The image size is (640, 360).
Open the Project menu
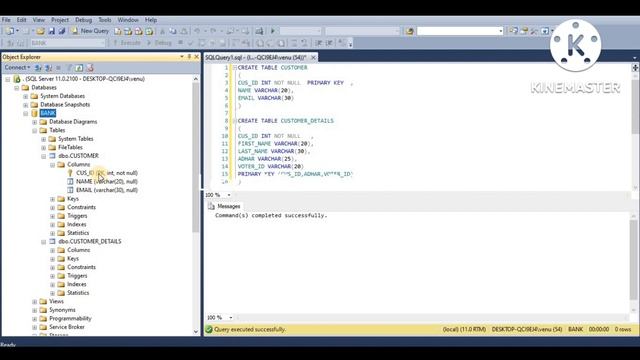coord(60,20)
